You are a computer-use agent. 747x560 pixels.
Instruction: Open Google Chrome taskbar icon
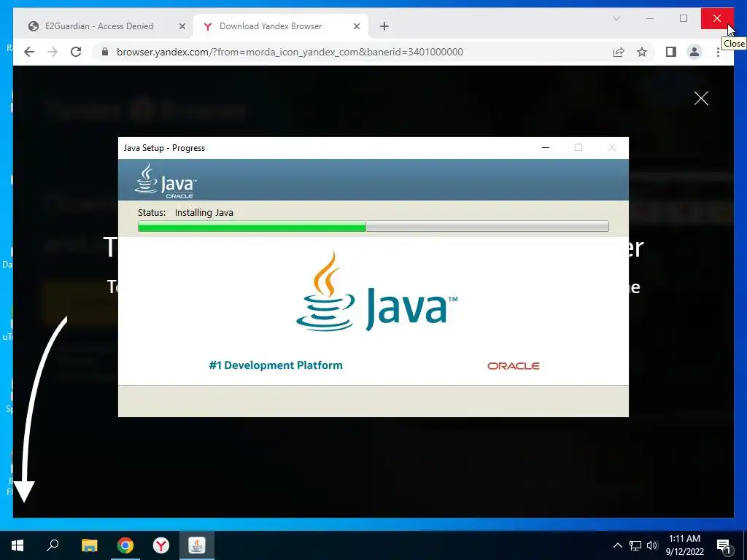pos(125,545)
